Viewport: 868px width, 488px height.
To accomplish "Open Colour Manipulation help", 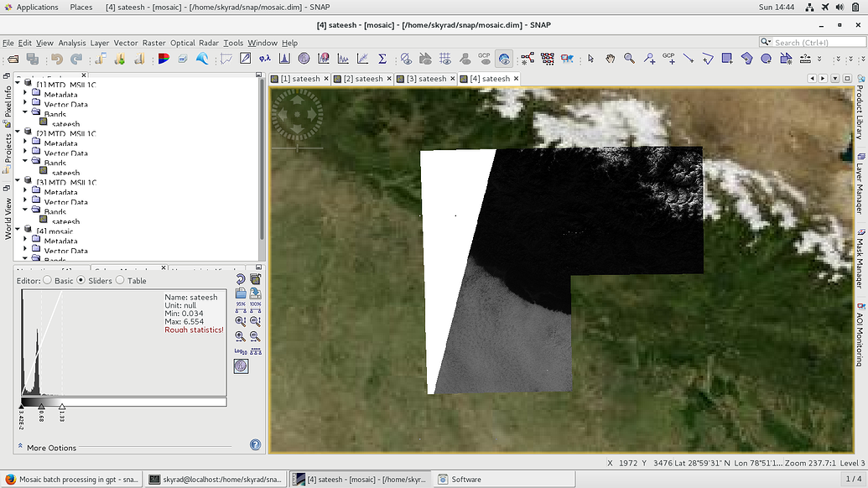I will coord(256,444).
